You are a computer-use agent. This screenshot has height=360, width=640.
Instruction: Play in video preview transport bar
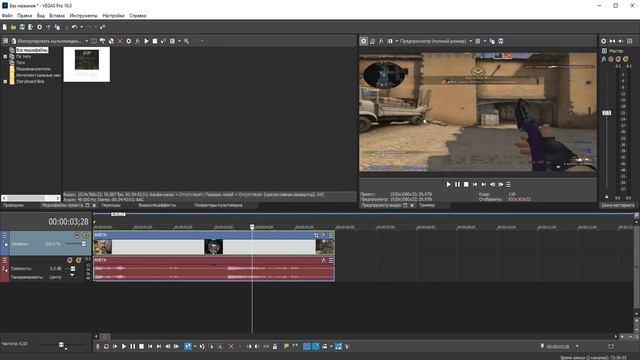click(x=449, y=184)
